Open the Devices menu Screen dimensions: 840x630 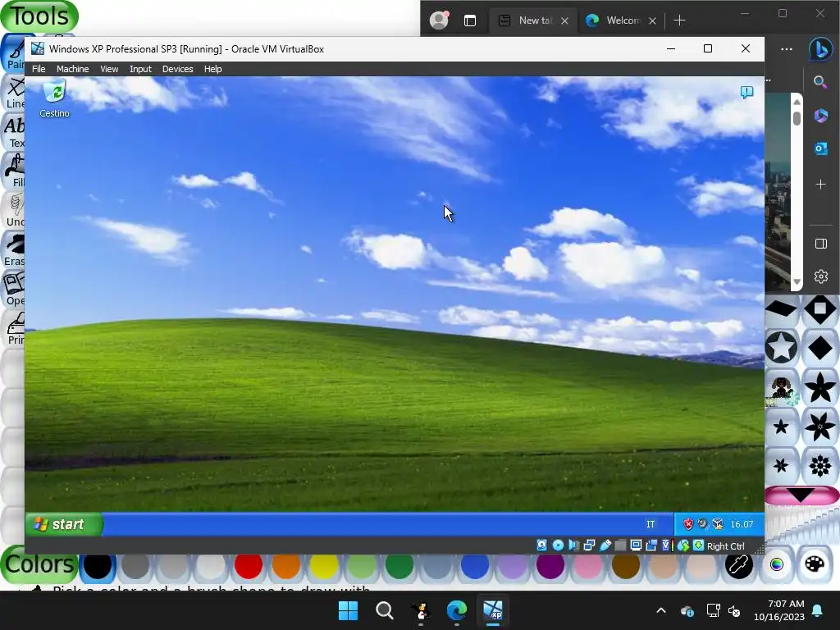coord(177,69)
